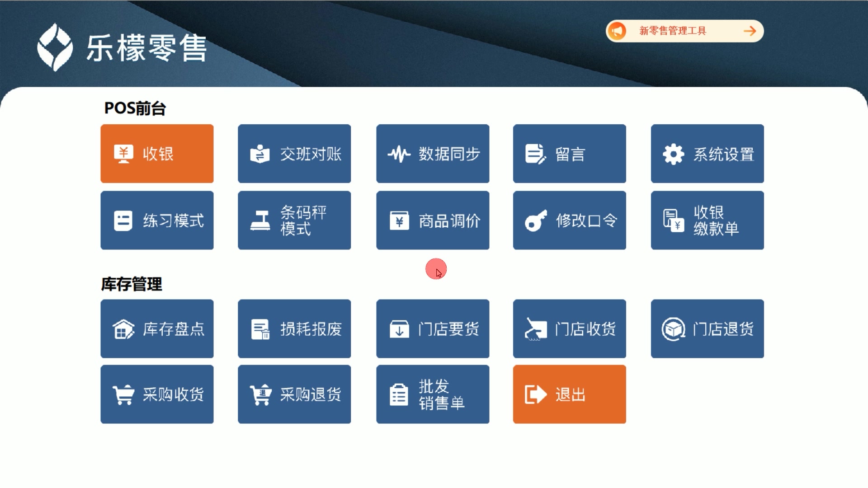The height and width of the screenshot is (488, 868).
Task: Click the orange arrow in banner pill
Action: [x=750, y=31]
